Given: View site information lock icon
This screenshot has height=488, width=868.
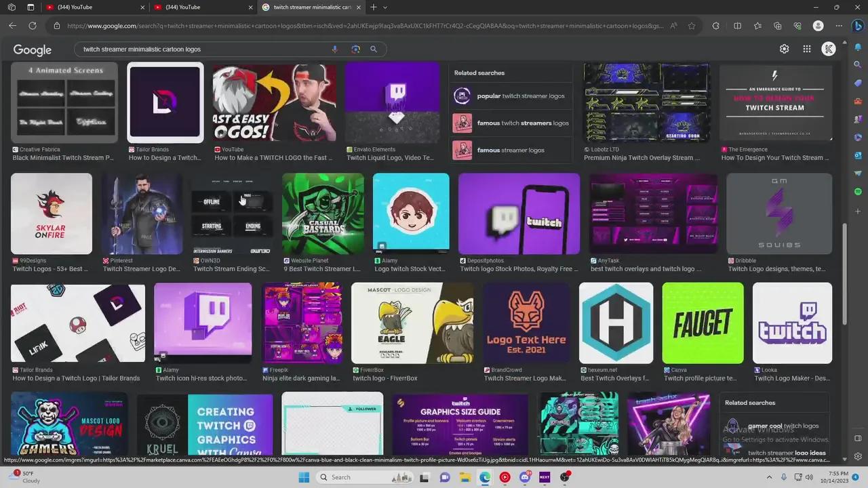Looking at the screenshot, I should coord(57,26).
